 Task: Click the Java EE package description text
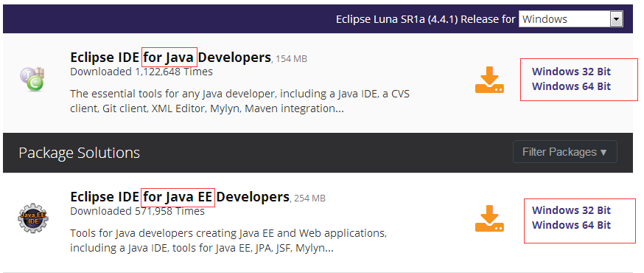point(228,241)
